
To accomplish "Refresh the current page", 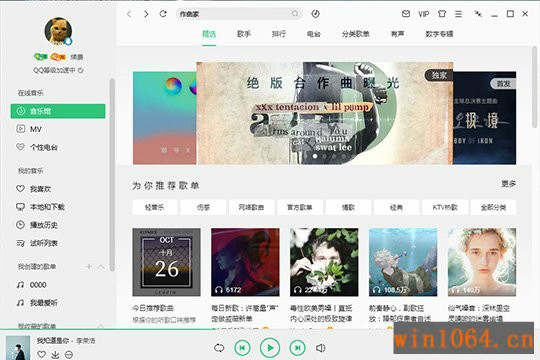I will (163, 14).
